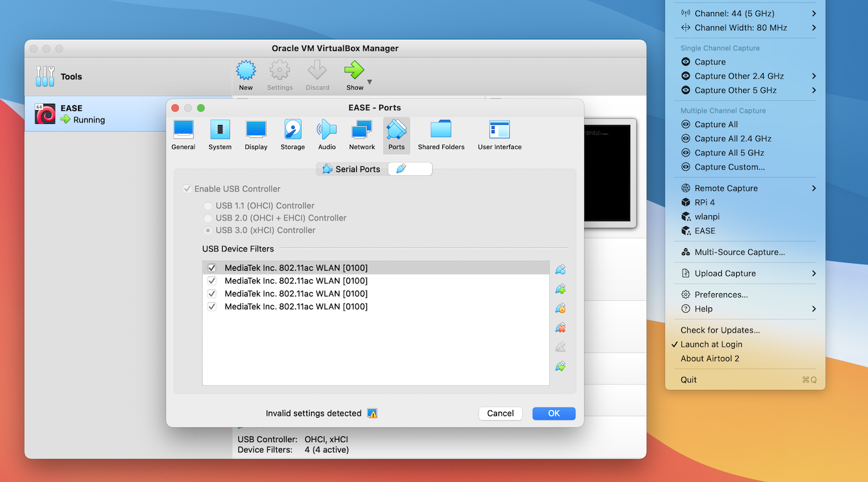The height and width of the screenshot is (482, 868).
Task: Expand Capture Other 2.4 GHz submenu
Action: click(745, 76)
